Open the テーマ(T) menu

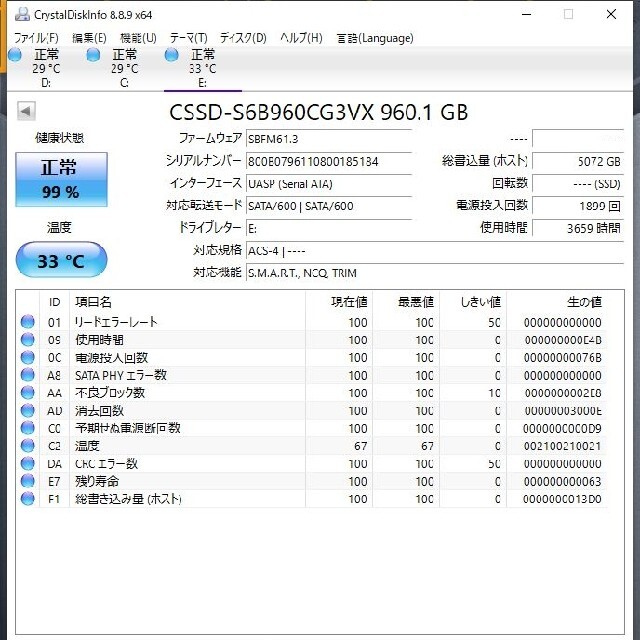point(189,38)
